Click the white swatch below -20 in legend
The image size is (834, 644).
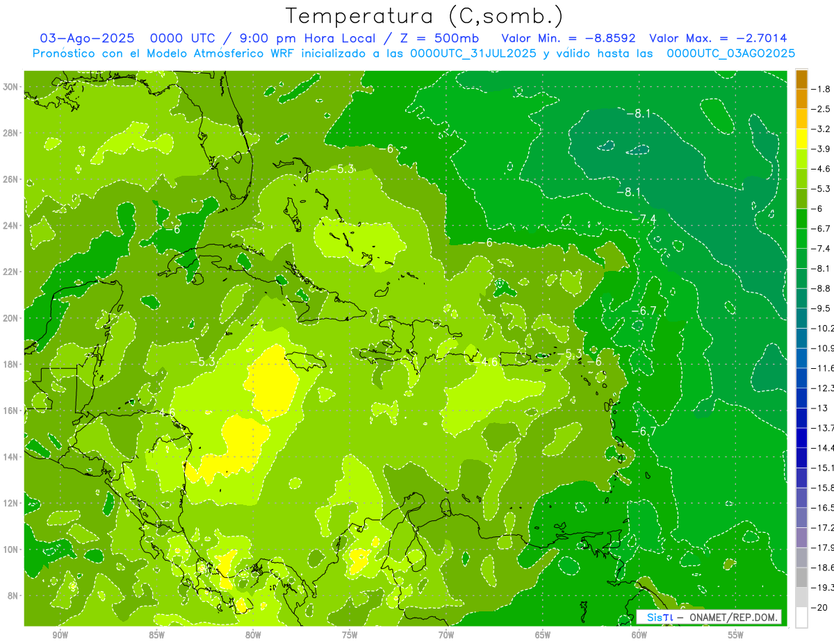pyautogui.click(x=801, y=617)
